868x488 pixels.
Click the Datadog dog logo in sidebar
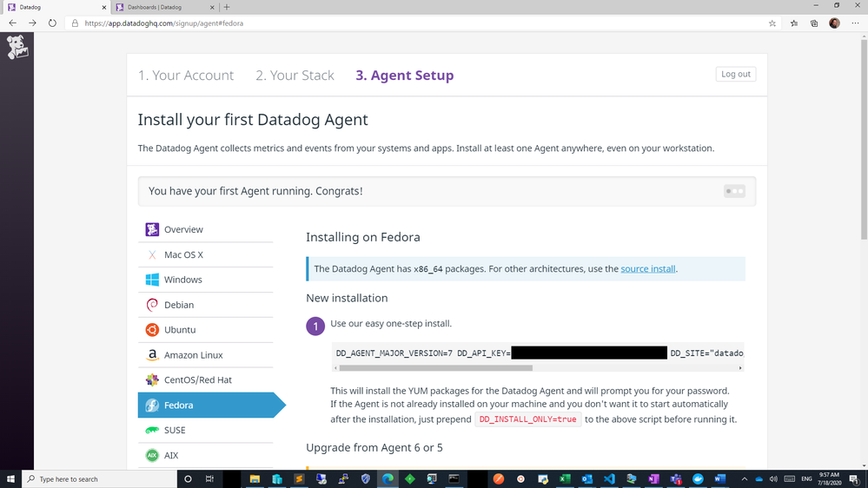pos(17,47)
